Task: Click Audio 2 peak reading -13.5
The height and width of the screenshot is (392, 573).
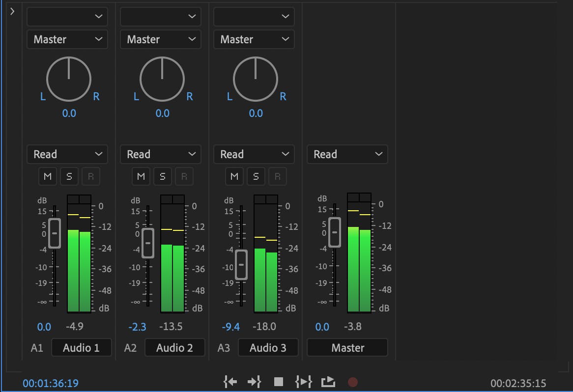Action: point(171,326)
